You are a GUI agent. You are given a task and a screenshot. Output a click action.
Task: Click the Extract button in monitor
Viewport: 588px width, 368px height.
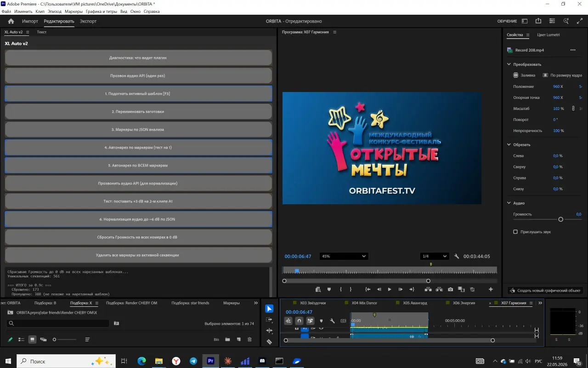click(439, 289)
